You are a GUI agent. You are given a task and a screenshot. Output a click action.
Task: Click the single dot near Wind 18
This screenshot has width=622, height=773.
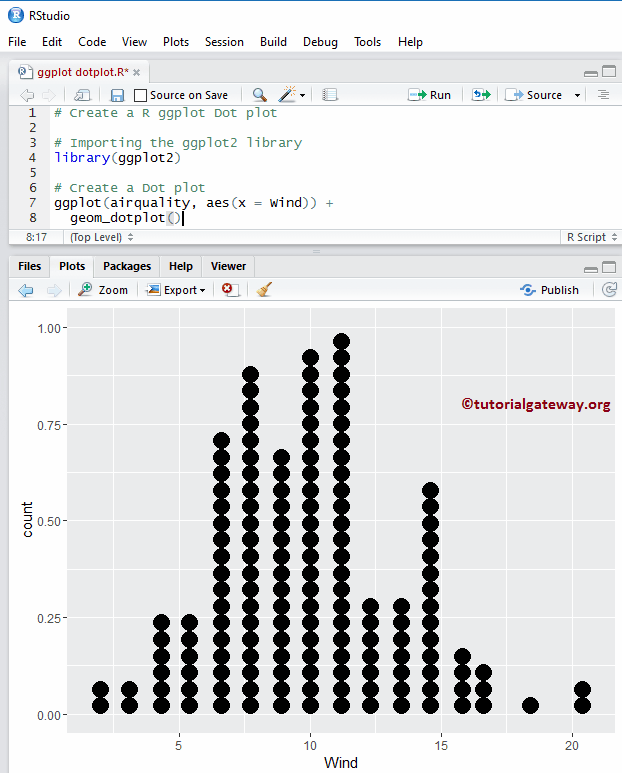coord(530,705)
